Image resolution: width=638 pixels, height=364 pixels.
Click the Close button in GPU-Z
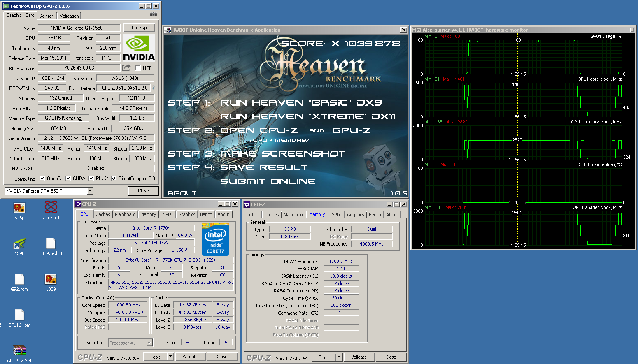click(143, 191)
